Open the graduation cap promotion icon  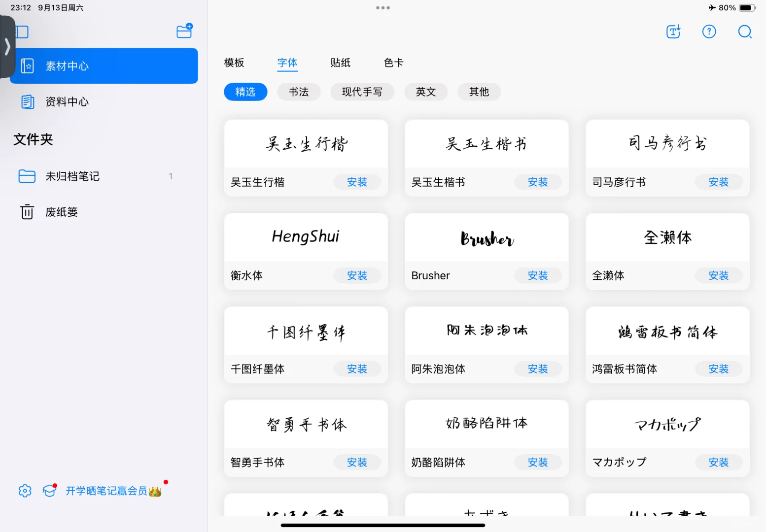(x=49, y=490)
